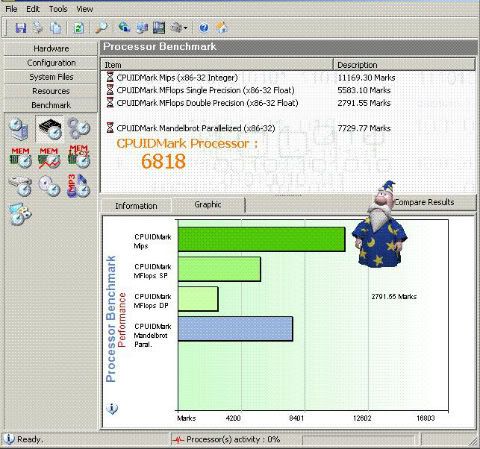Screen dimensions: 480x449
Task: Open the Benchmark section
Action: pos(51,105)
